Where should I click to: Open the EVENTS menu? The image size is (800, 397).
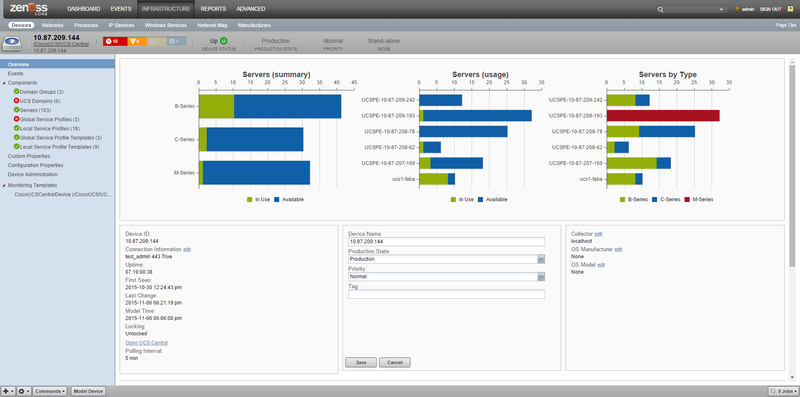click(x=121, y=9)
